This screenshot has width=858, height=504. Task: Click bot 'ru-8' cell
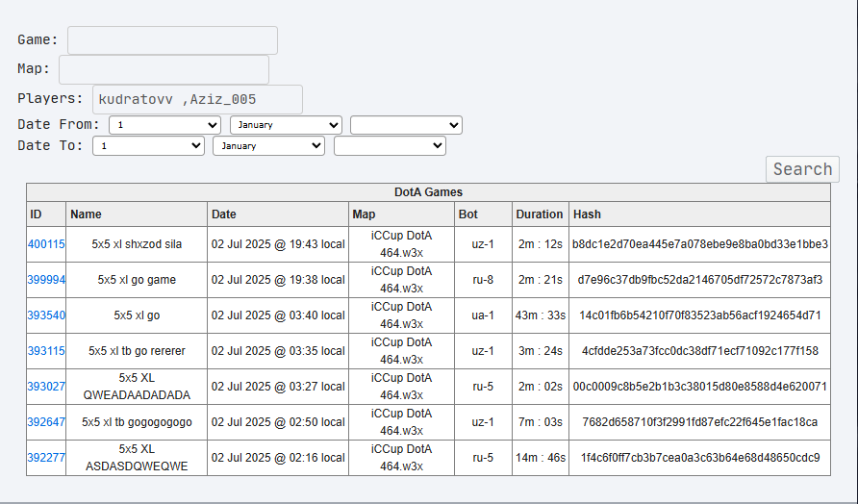click(483, 280)
